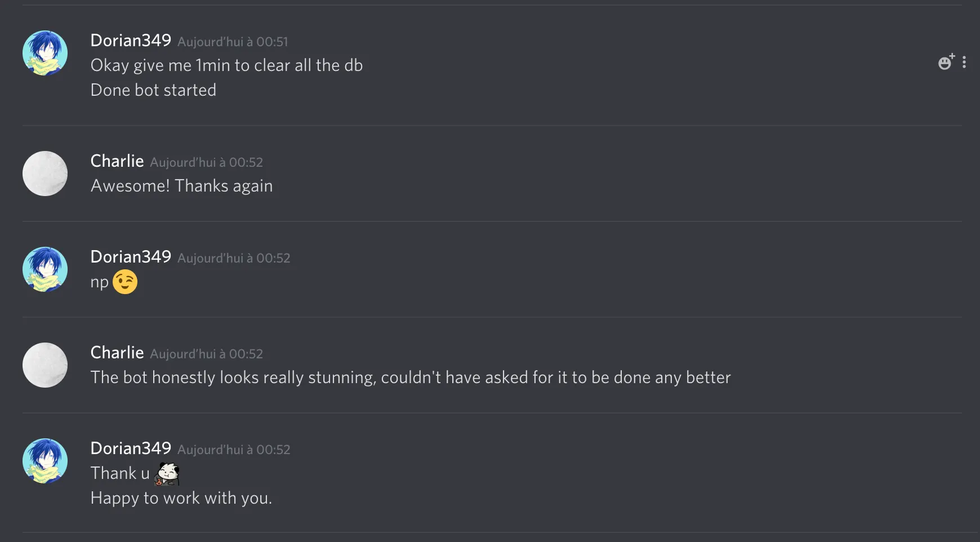Click Charlie's avatar next to "Awesome! Thanks again"
The height and width of the screenshot is (542, 980).
tap(45, 174)
